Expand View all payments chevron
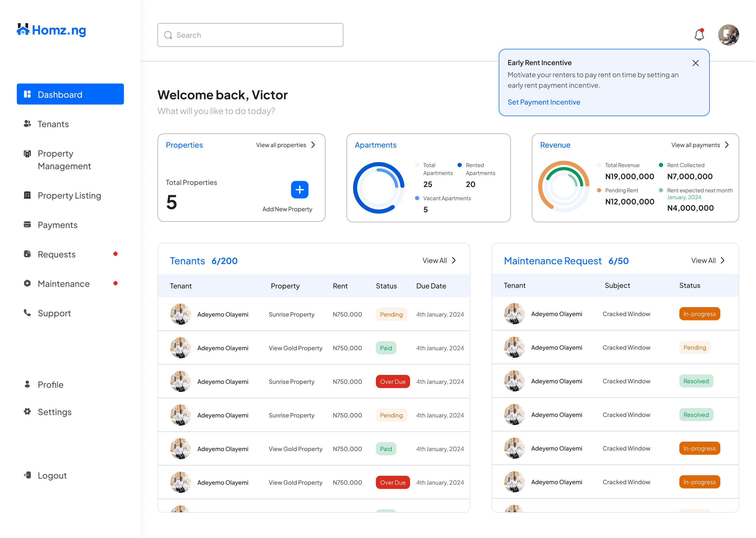Screen dimensions: 756x538 tap(727, 145)
